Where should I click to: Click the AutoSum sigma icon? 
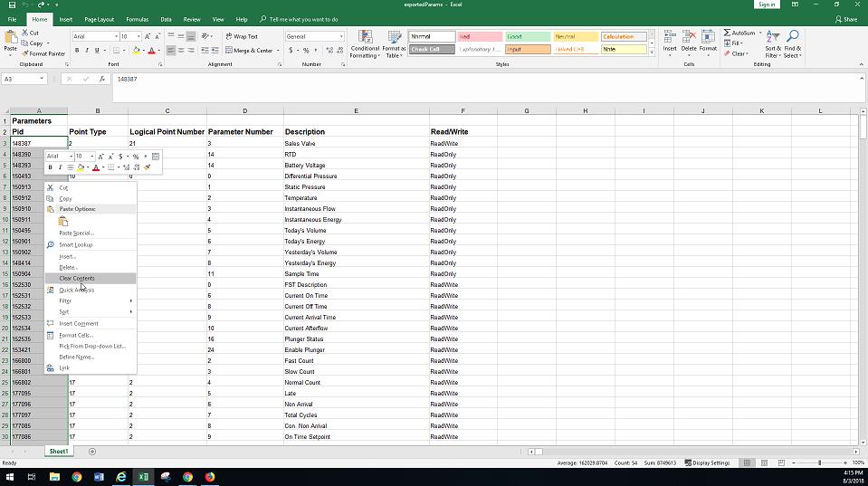click(728, 33)
